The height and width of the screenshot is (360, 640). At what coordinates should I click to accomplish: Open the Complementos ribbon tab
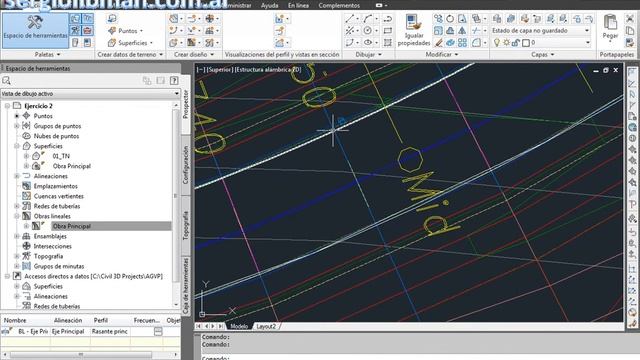tap(339, 5)
